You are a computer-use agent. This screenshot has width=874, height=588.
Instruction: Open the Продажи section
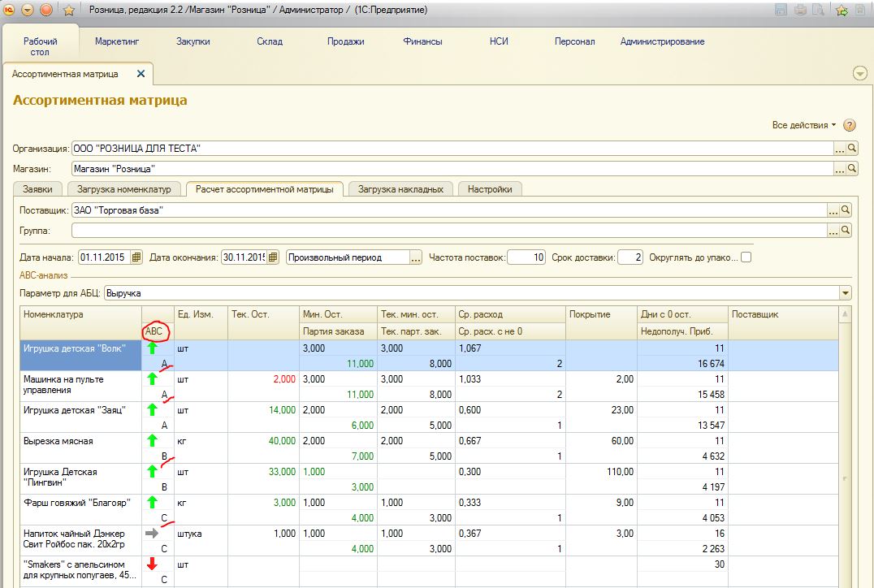345,41
